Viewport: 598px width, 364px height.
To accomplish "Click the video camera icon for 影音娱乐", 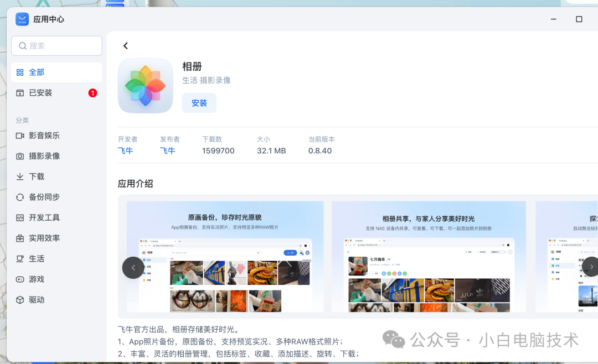I will coord(20,136).
